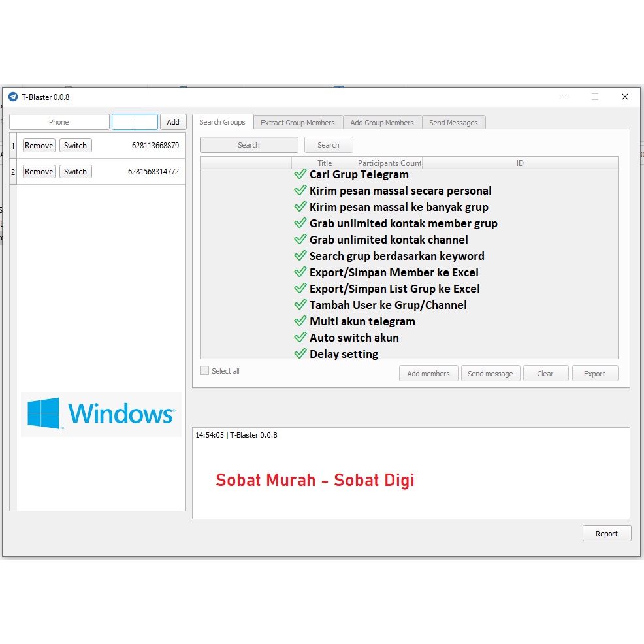Screen dimensions: 644x644
Task: Click the Search keyword input field
Action: [x=249, y=145]
